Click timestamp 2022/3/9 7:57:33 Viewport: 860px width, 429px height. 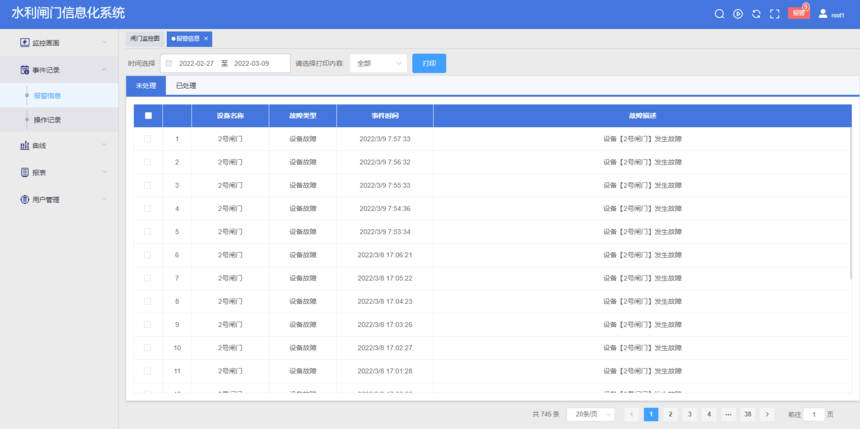pyautogui.click(x=385, y=139)
